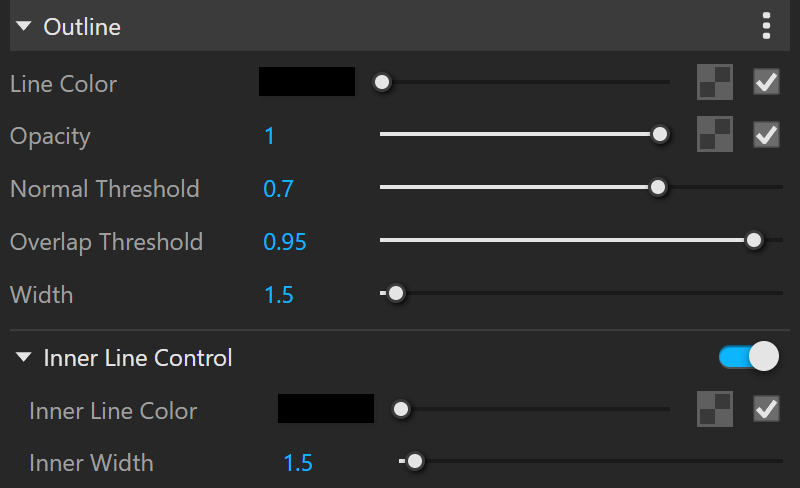Image resolution: width=800 pixels, height=488 pixels.
Task: Click the Inner Width value 1.5
Action: 298,463
